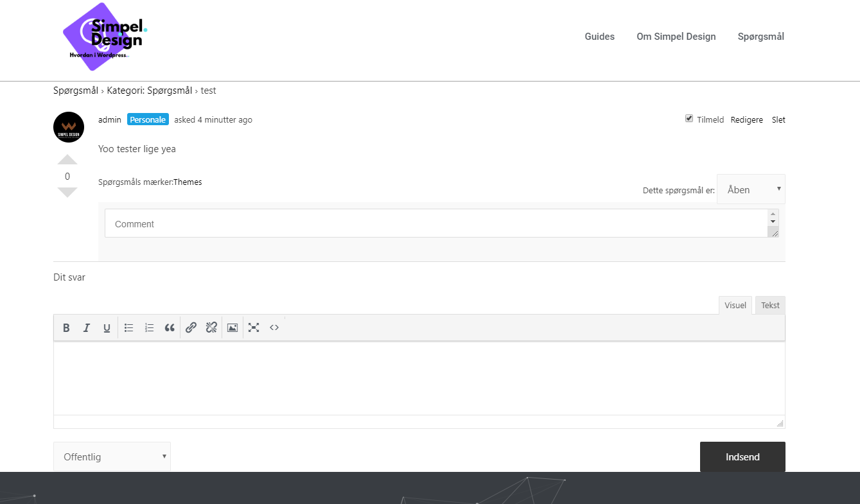Image resolution: width=860 pixels, height=504 pixels.
Task: Open the question status dropdown showing Åben
Action: (751, 189)
